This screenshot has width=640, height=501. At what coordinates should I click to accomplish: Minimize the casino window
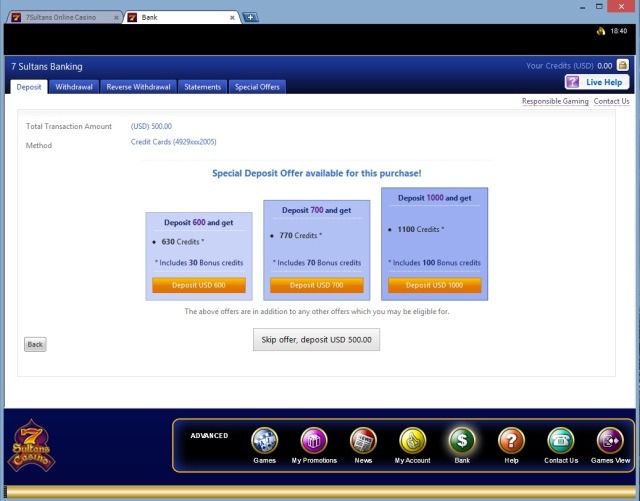click(x=582, y=7)
